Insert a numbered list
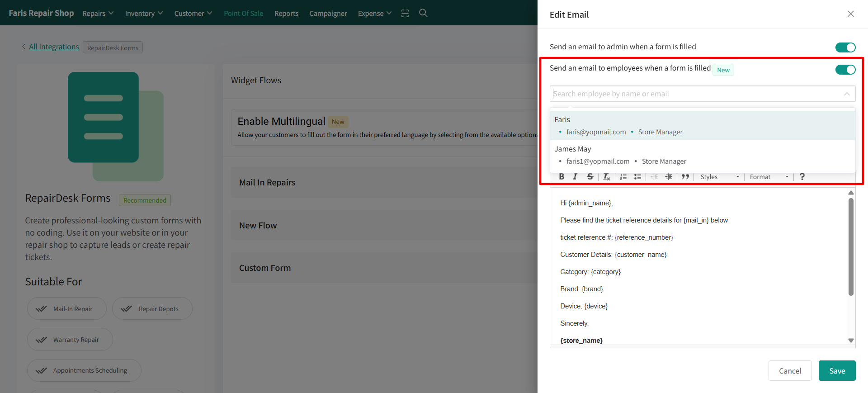868x393 pixels. (x=623, y=177)
